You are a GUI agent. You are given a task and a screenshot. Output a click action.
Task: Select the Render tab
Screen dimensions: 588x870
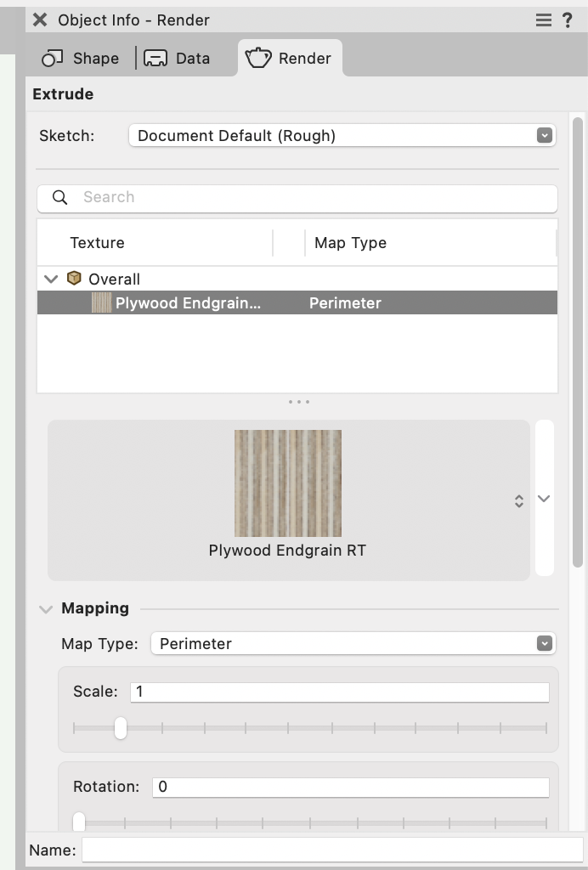(x=289, y=58)
